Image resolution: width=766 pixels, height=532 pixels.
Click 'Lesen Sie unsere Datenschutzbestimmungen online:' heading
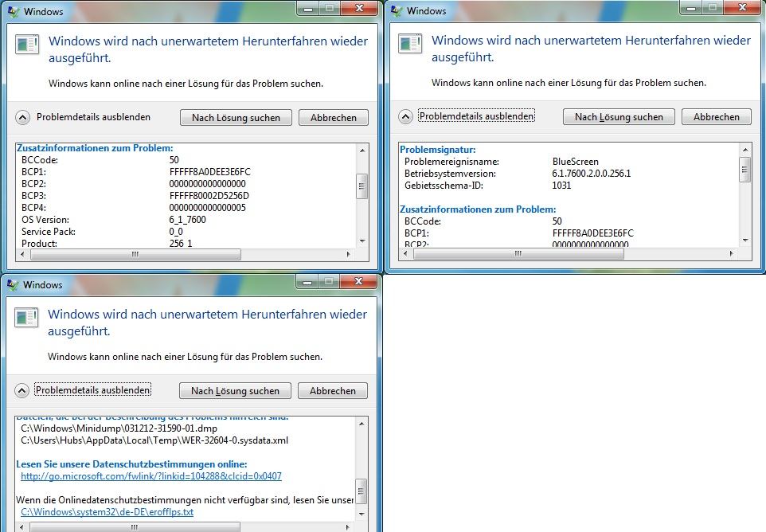pos(132,464)
